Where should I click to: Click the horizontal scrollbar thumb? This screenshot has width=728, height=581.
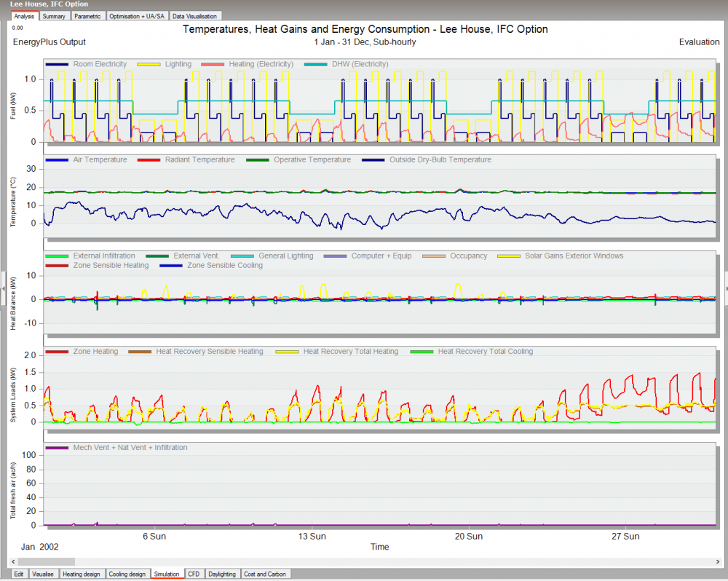click(x=47, y=562)
